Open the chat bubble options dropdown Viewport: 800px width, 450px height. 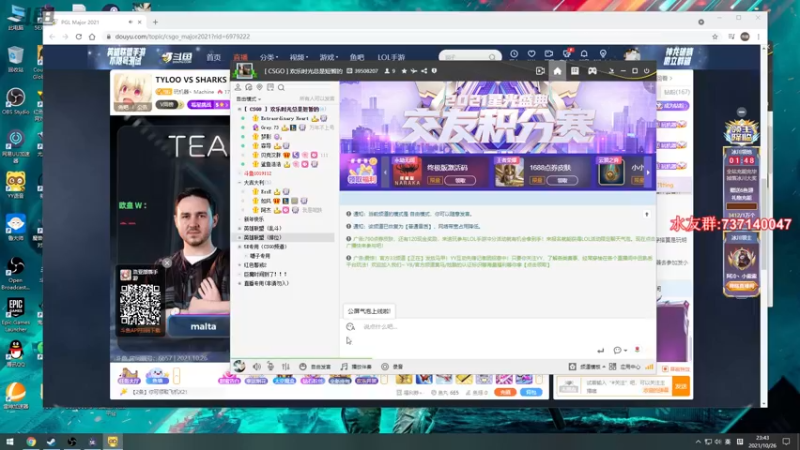620,350
